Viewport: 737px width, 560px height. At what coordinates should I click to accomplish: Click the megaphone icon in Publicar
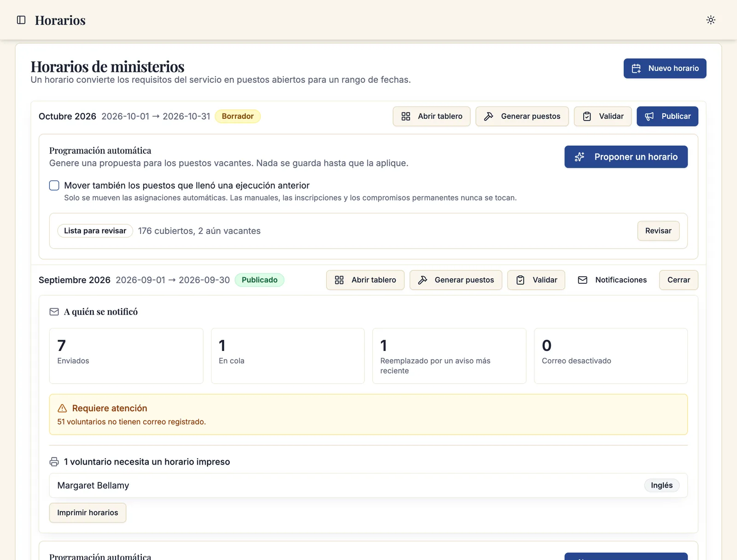click(x=649, y=117)
